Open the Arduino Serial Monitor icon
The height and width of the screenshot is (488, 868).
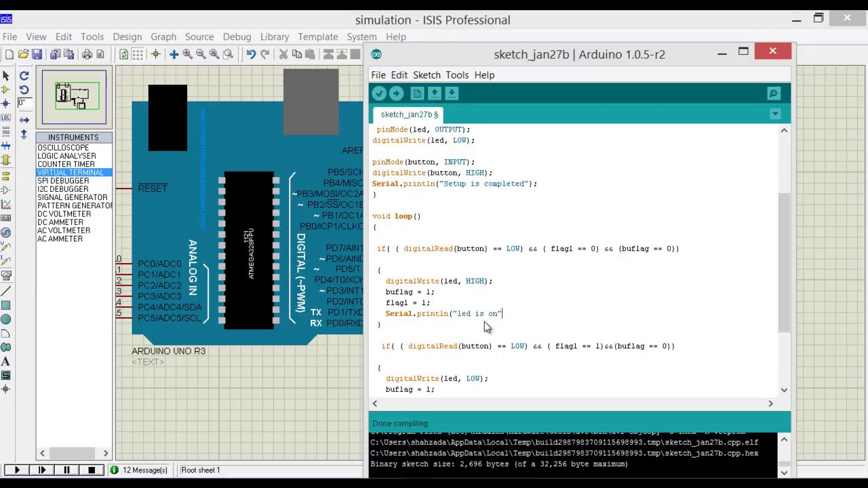point(774,94)
